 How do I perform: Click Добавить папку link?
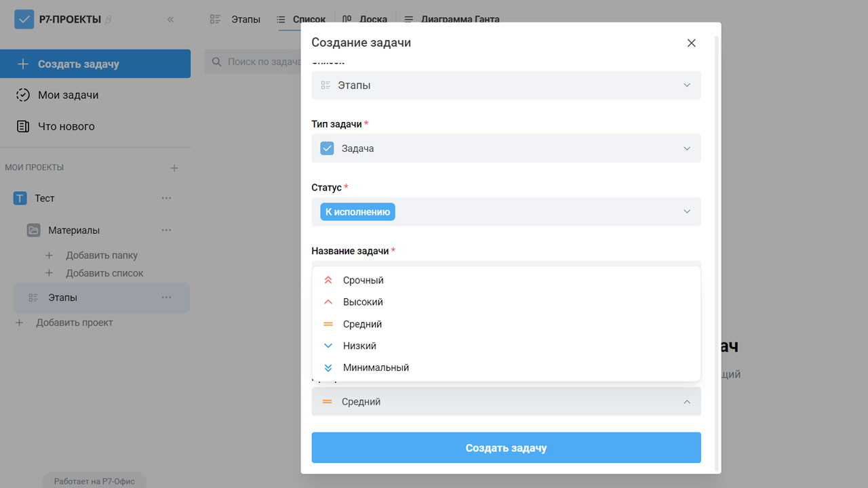pos(102,256)
